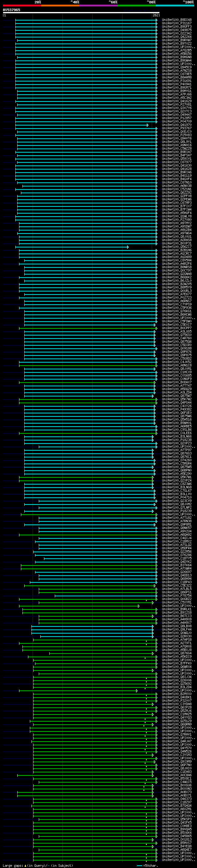
Task: Open the UniRef100_P32007 entry
Action: click(177, 700)
